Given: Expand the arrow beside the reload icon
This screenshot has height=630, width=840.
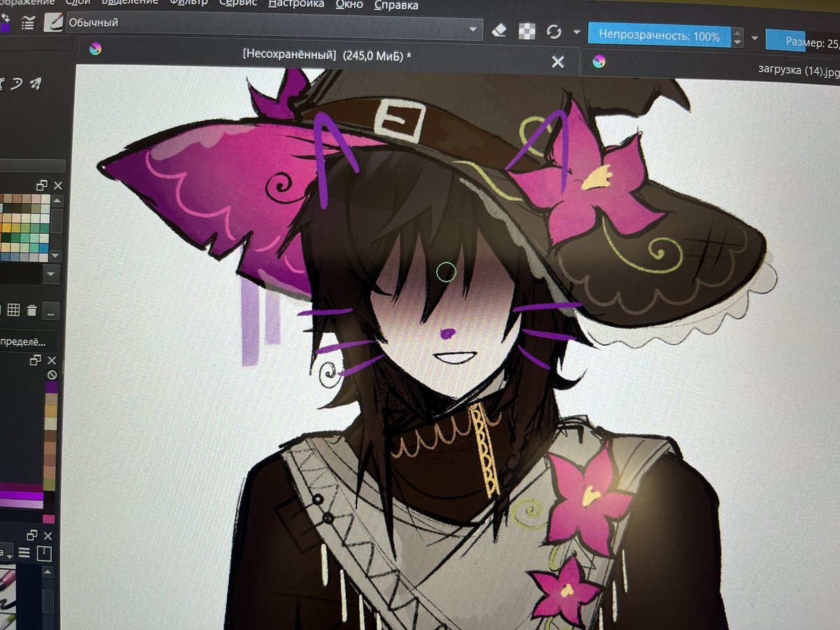Looking at the screenshot, I should point(576,32).
